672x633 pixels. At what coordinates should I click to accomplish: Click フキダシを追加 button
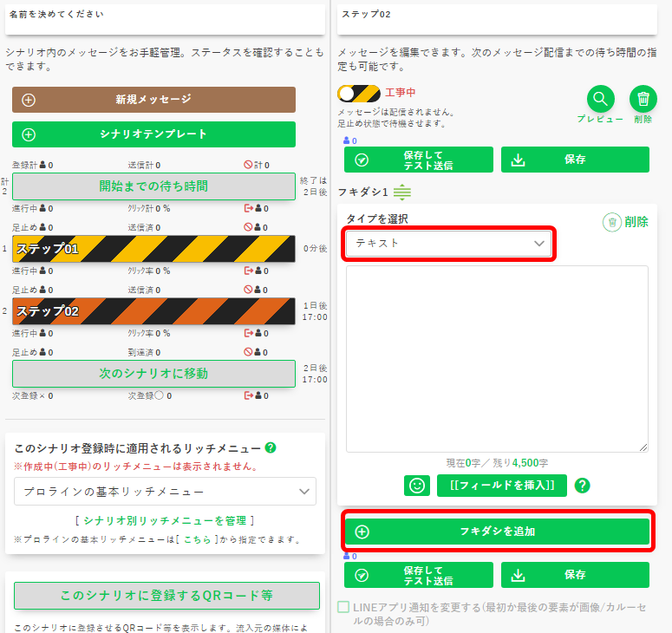[497, 532]
